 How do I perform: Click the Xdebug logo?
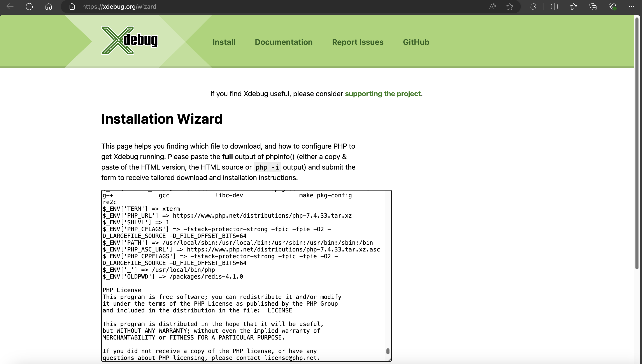coord(130,40)
